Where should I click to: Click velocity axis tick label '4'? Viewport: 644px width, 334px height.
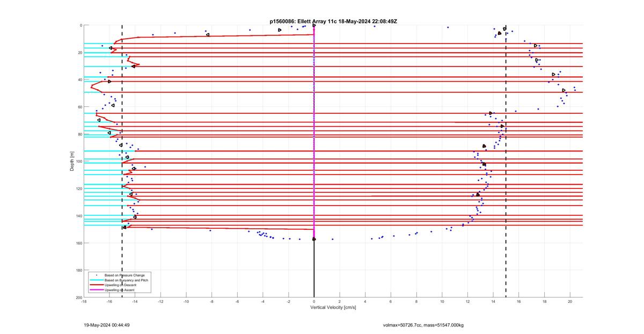coord(365,301)
